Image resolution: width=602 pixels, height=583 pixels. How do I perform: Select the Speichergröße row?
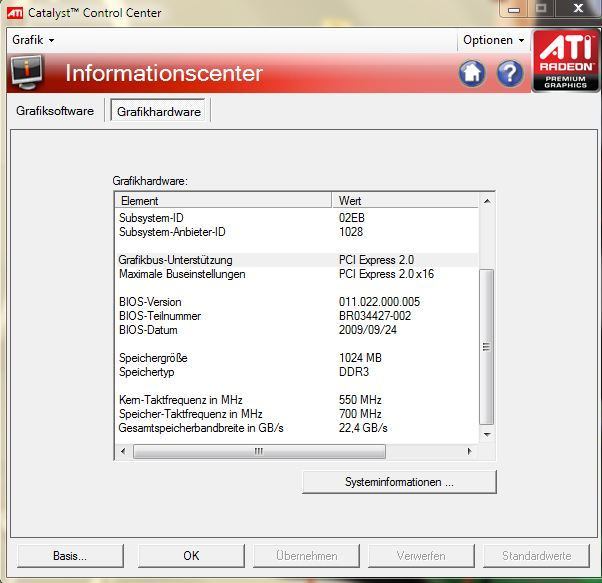[x=297, y=358]
